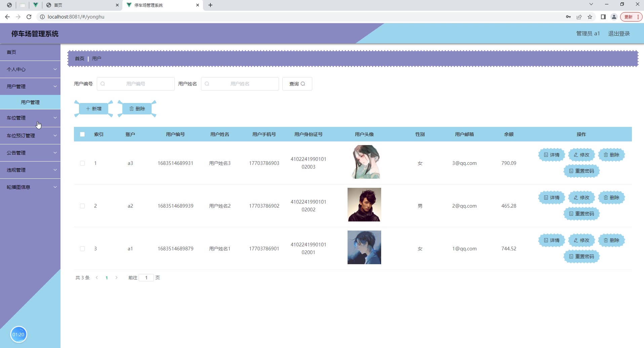Click the 查询 search button
This screenshot has height=348, width=644.
point(297,84)
